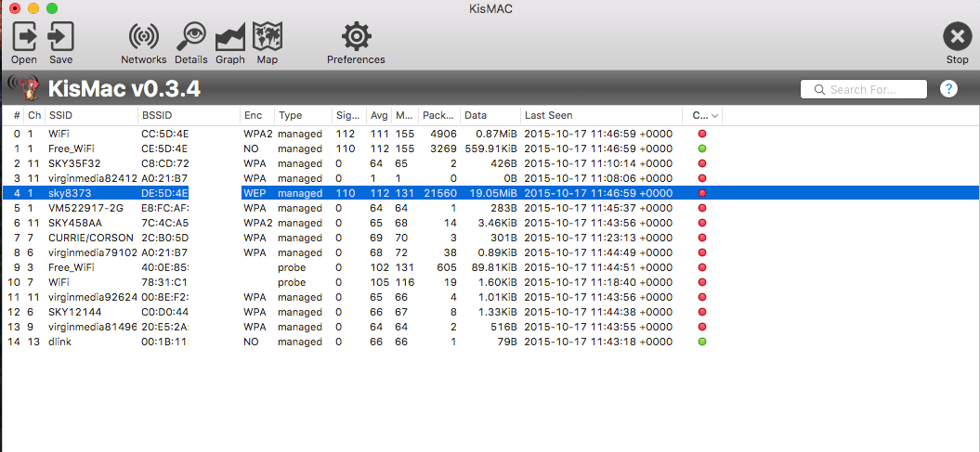Select the SKY458AA network
980x452 pixels.
coord(490,223)
